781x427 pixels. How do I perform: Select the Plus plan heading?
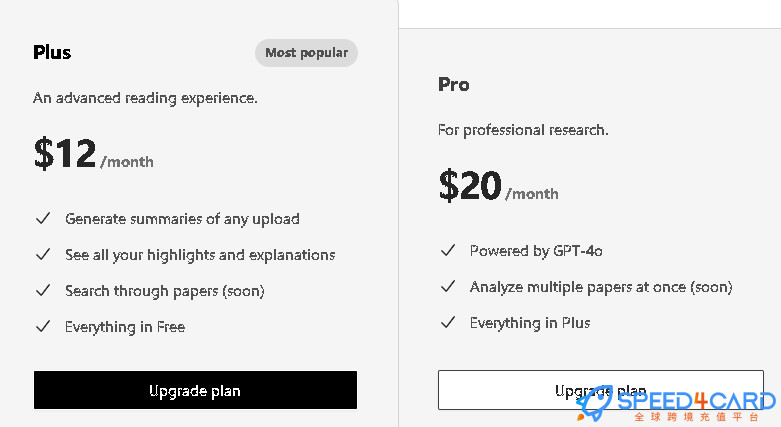[52, 52]
